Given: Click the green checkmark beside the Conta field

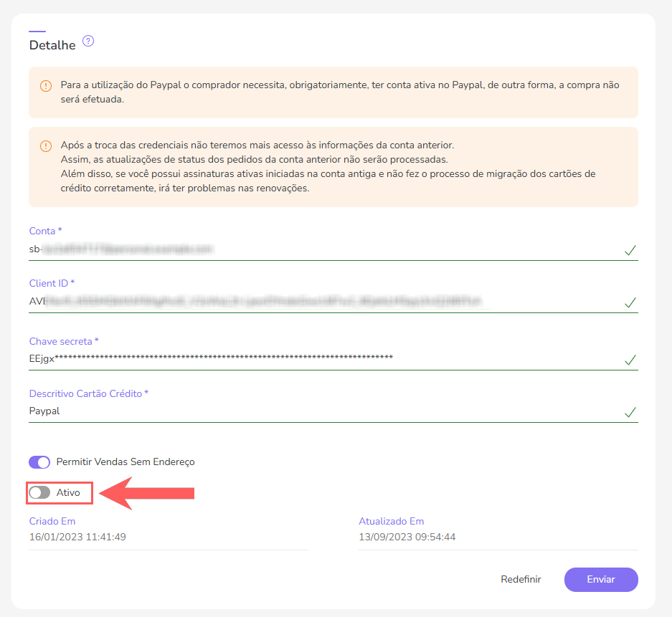Looking at the screenshot, I should coord(630,251).
